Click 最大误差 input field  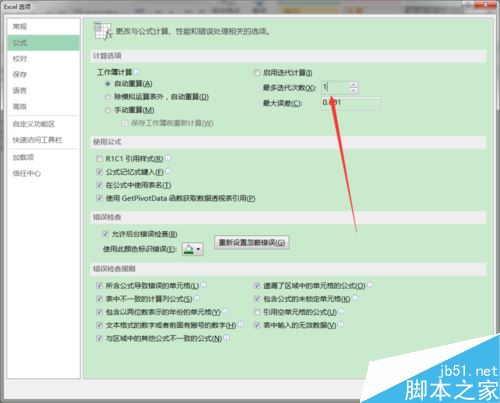tap(351, 103)
